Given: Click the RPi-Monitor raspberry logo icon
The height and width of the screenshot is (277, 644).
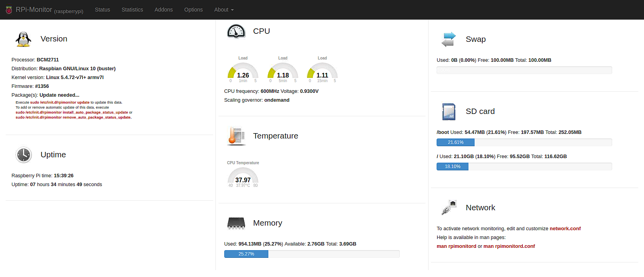Looking at the screenshot, I should pos(9,10).
